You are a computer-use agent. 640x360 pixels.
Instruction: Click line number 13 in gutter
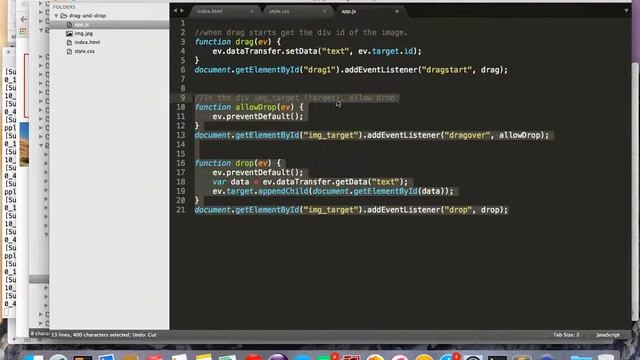[x=180, y=135]
